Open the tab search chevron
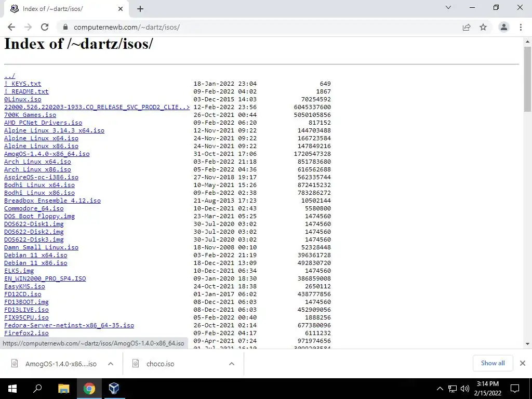Screen dimensions: 532x399 coord(448,7)
